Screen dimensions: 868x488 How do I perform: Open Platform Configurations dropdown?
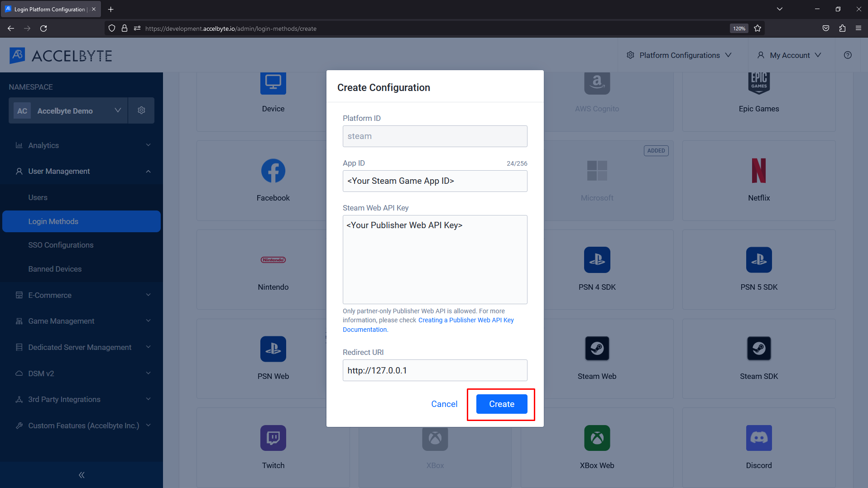pyautogui.click(x=679, y=55)
